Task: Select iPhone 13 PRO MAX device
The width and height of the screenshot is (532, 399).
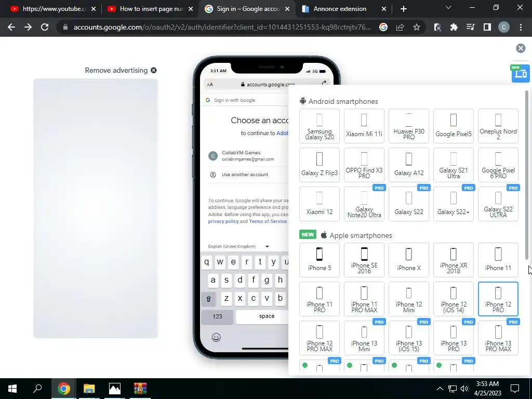Action: point(498,338)
